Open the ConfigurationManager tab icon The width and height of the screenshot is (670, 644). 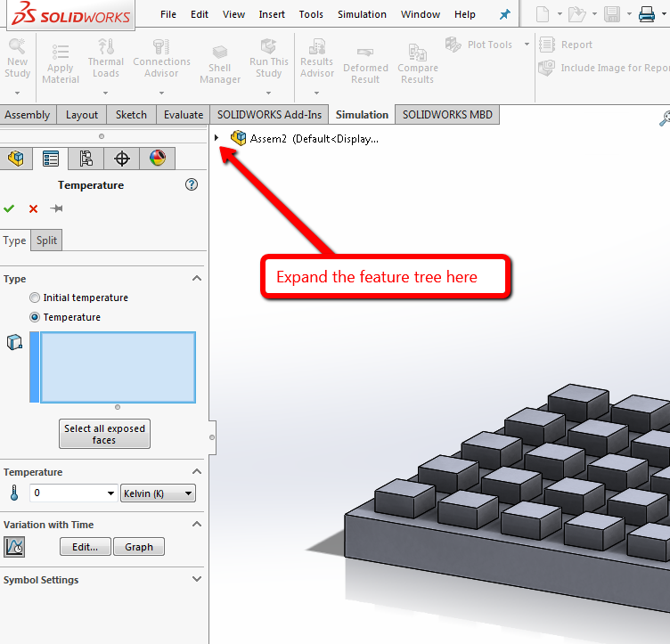click(86, 159)
